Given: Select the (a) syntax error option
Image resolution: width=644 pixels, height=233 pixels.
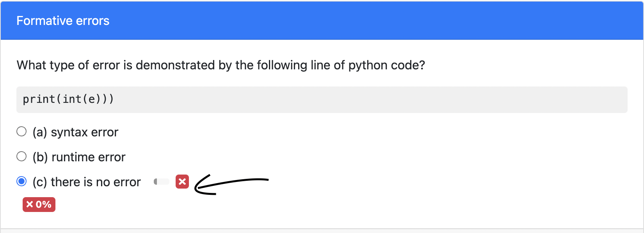Looking at the screenshot, I should pos(21,132).
